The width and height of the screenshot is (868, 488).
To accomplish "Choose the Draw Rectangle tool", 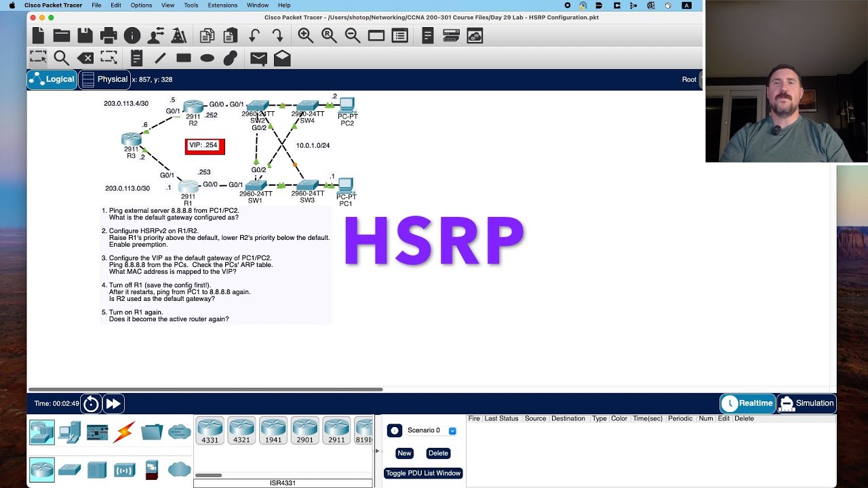I will 184,58.
